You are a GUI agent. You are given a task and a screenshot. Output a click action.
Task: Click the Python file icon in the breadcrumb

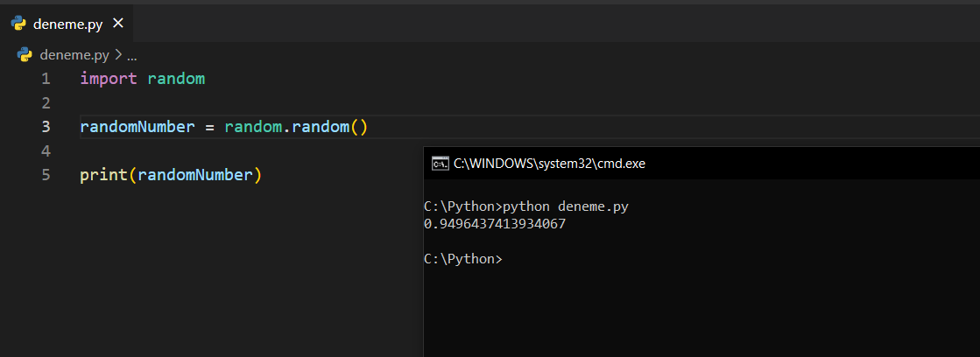tap(25, 54)
